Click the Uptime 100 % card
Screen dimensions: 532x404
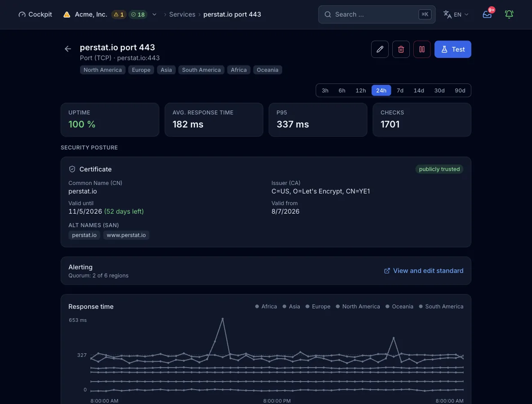(110, 120)
